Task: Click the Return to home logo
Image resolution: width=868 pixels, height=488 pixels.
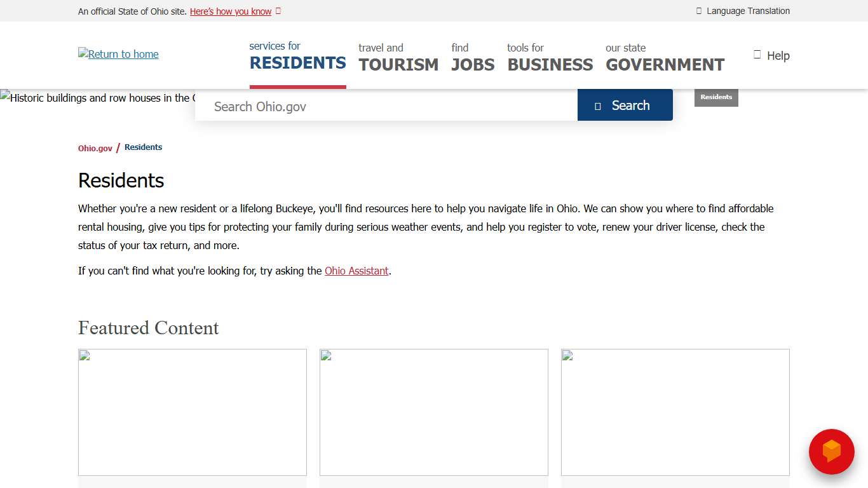Action: 118,54
